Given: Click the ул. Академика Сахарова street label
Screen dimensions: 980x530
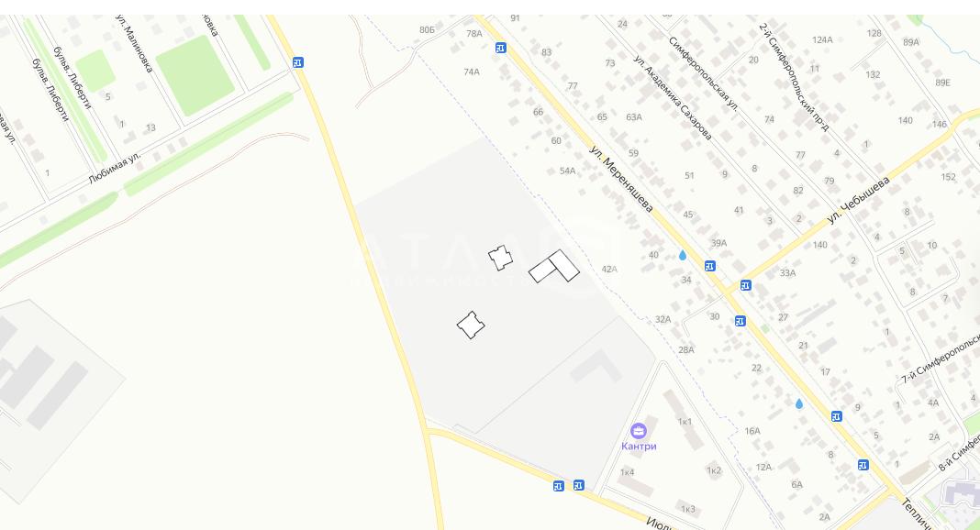Looking at the screenshot, I should (x=673, y=97).
